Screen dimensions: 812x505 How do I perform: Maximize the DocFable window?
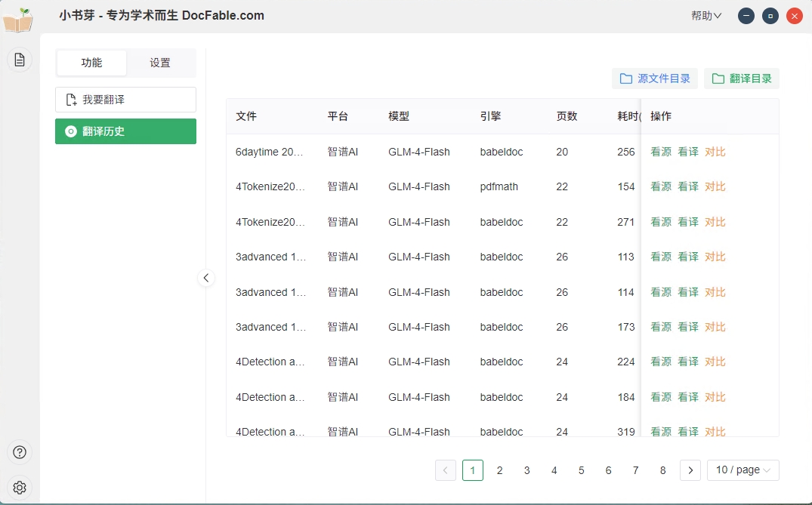[770, 16]
